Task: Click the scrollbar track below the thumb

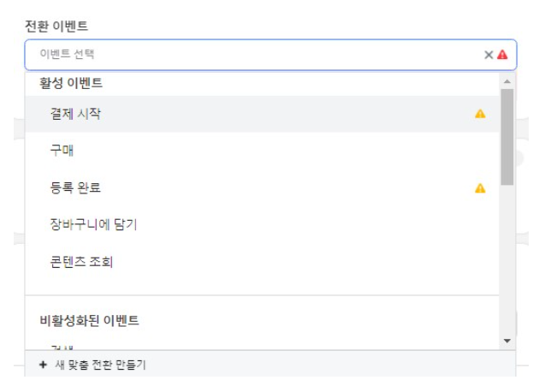Action: point(507,261)
